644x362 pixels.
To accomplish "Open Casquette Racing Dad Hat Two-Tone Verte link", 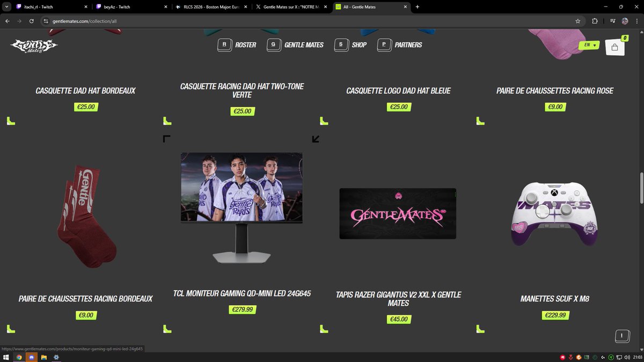I will click(x=242, y=91).
